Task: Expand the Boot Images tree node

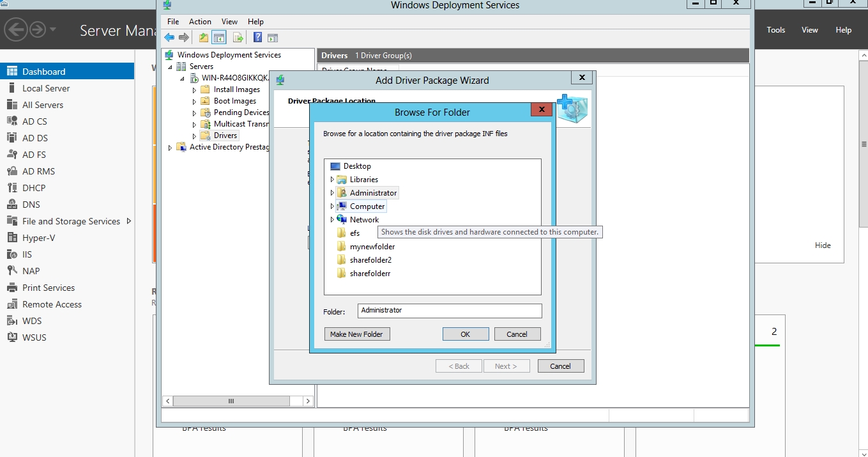Action: (x=195, y=102)
